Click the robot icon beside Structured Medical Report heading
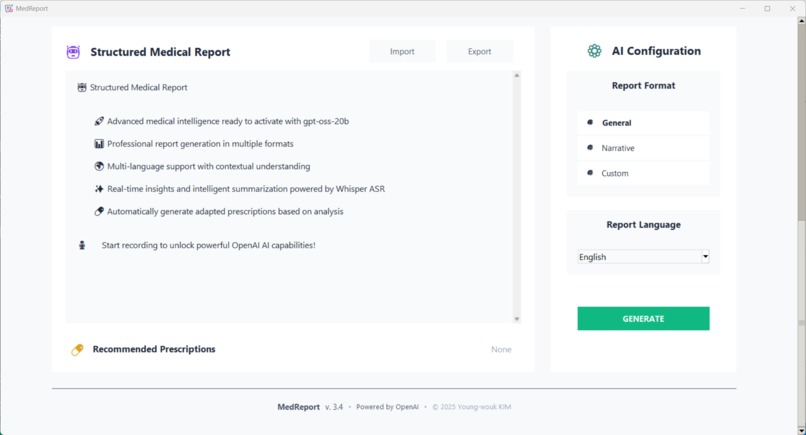 click(x=74, y=52)
